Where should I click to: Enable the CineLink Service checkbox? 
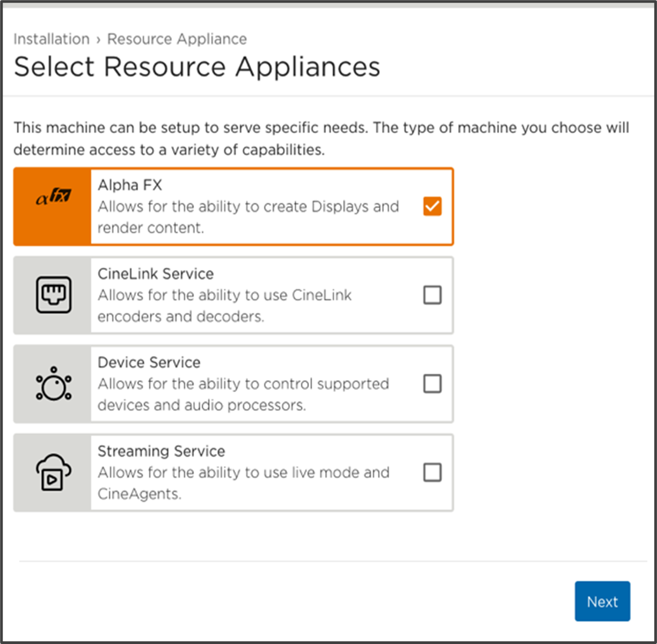pos(432,295)
